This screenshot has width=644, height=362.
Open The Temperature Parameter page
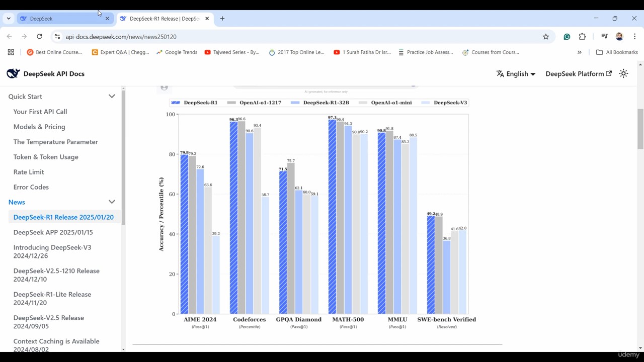pos(55,142)
